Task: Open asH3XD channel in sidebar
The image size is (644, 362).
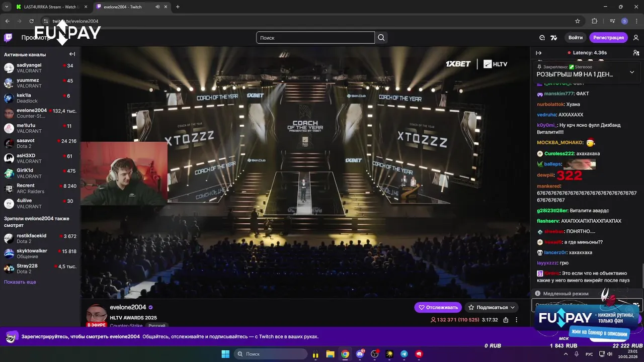Action: tap(40, 158)
